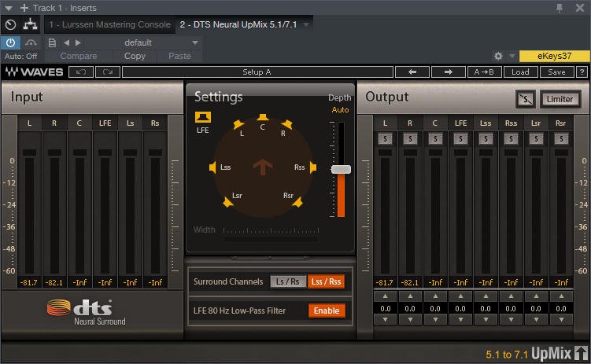Solo the C output channel
The image size is (591, 364).
tap(435, 139)
